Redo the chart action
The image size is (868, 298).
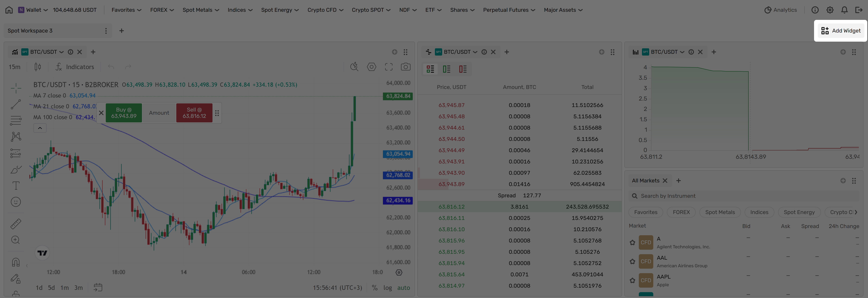[128, 67]
